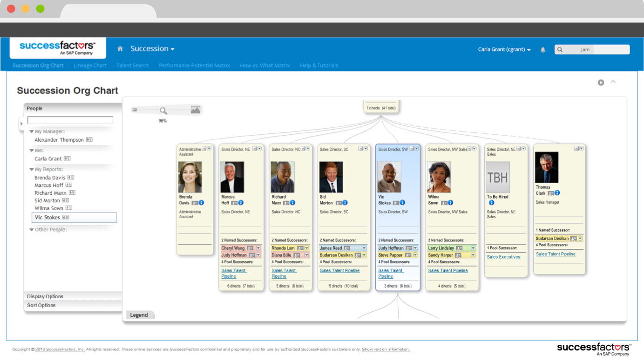Open info for Thomas Clark
This screenshot has width=644, height=357.
(x=557, y=193)
